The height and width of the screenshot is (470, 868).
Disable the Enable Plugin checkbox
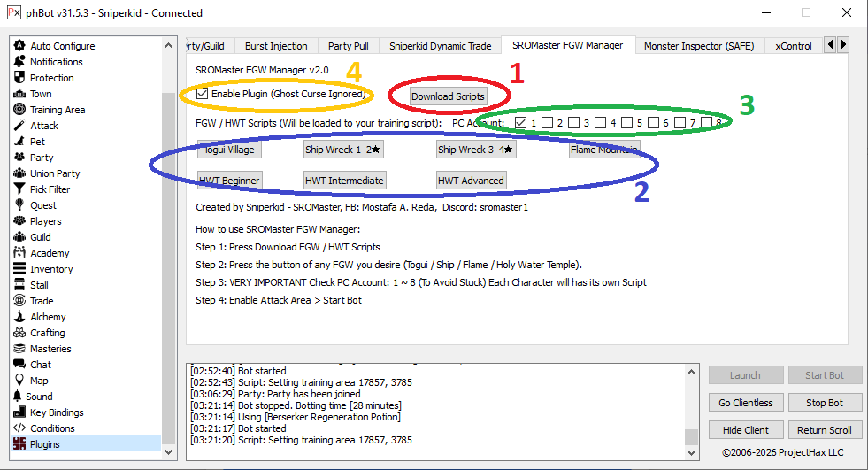point(203,94)
